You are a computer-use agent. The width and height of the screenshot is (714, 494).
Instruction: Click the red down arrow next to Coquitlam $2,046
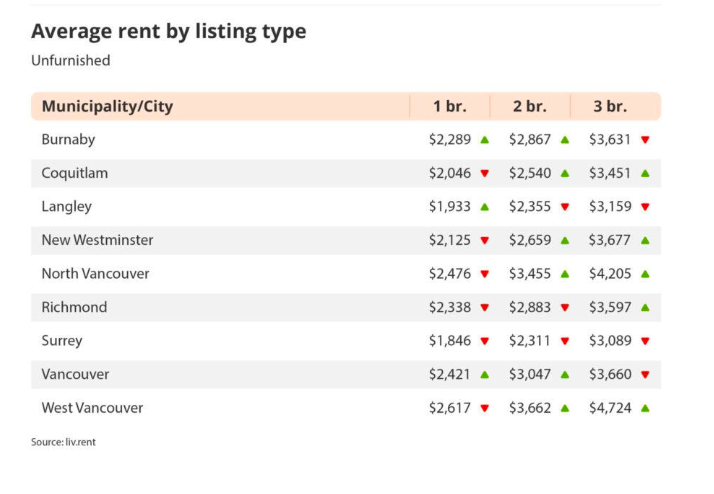click(484, 173)
